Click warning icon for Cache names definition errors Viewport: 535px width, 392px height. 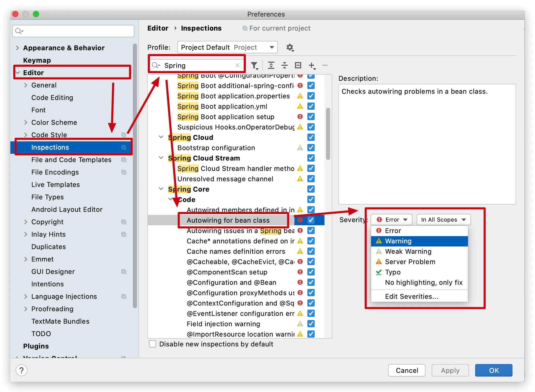pyautogui.click(x=300, y=251)
